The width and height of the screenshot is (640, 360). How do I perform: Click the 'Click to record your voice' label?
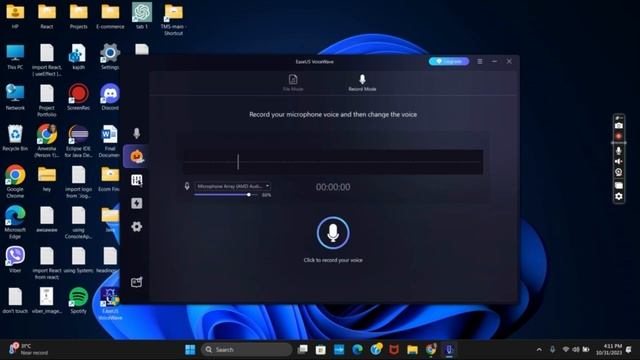pos(333,260)
